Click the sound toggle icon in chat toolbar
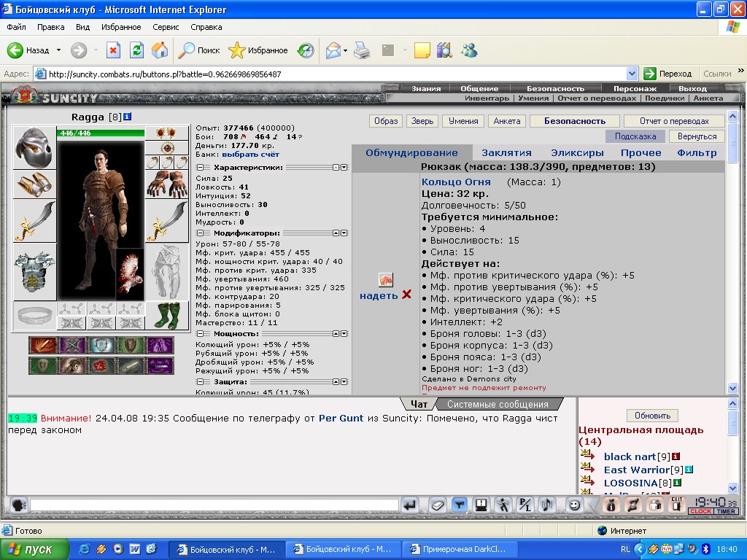 click(547, 505)
